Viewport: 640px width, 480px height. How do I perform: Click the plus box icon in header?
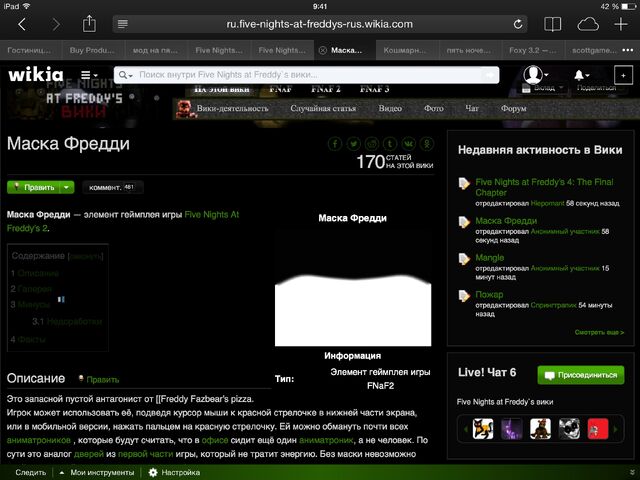point(623,75)
